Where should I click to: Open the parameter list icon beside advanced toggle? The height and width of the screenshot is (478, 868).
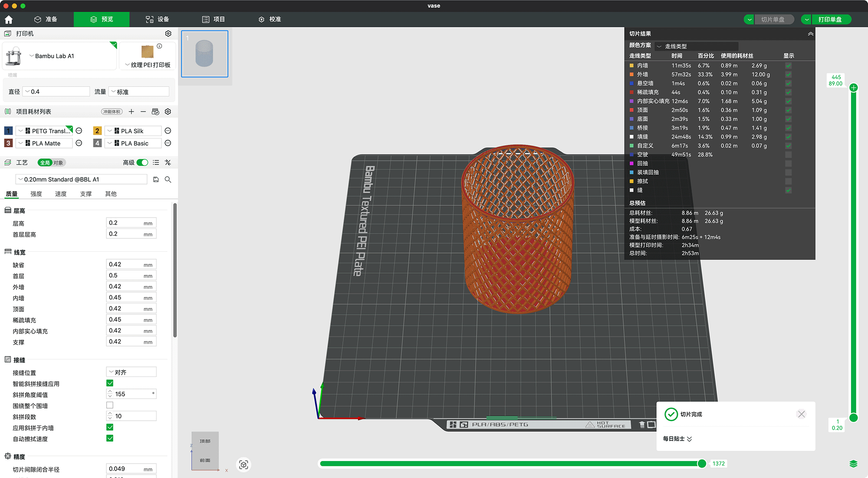[156, 162]
